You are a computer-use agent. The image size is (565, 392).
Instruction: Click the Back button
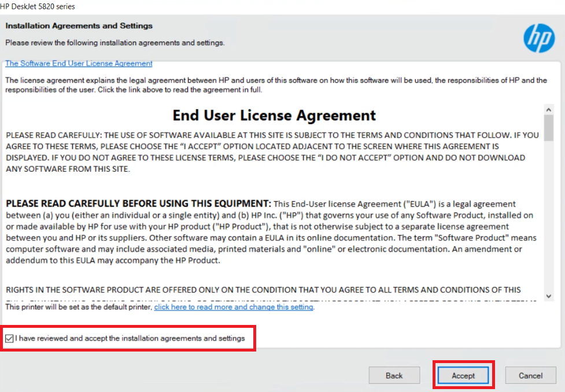click(394, 375)
